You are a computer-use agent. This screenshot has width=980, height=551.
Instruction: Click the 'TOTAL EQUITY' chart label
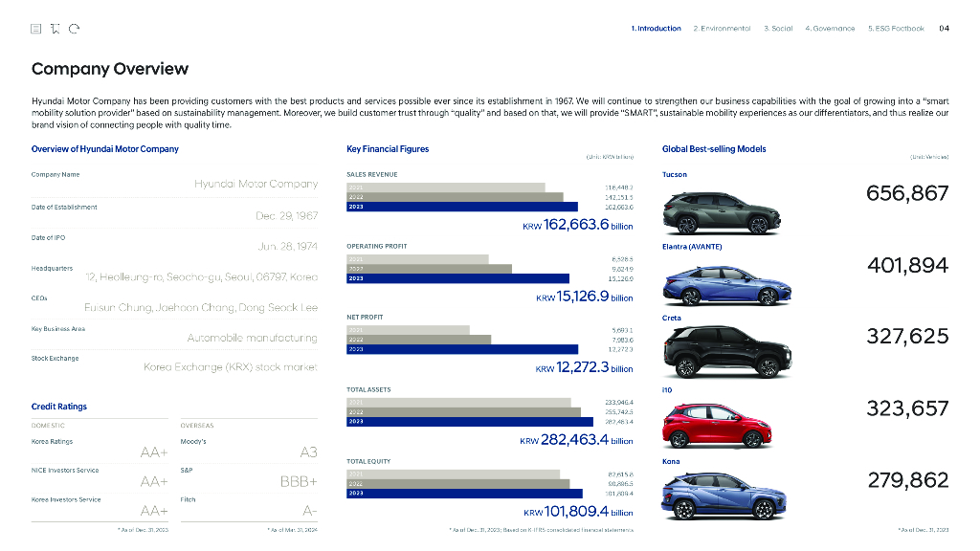click(x=368, y=462)
